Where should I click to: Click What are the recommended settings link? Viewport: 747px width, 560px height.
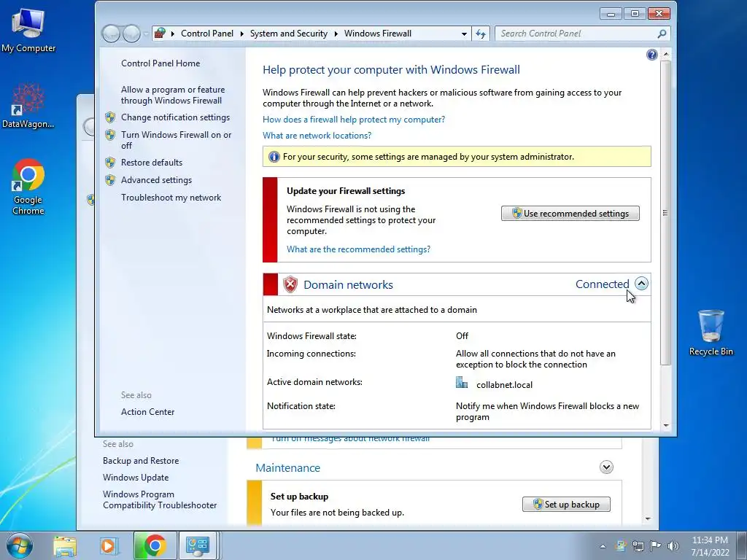pos(358,249)
